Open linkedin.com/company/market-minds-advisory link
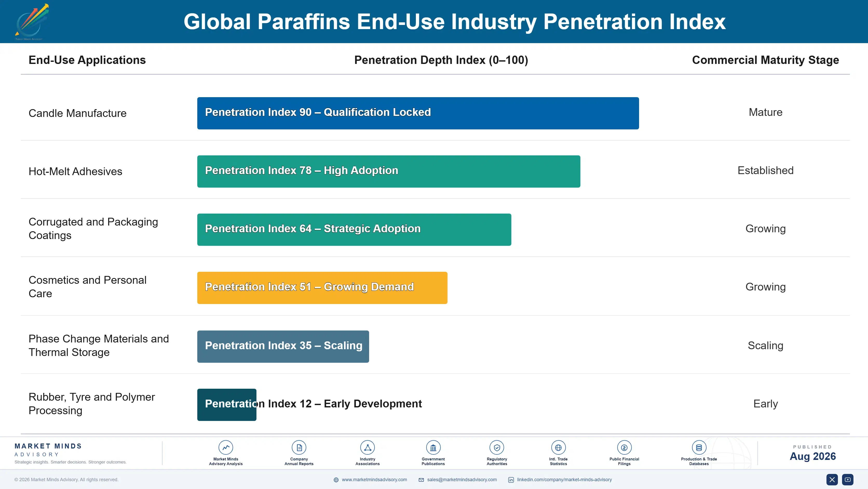868x489 pixels. coord(564,480)
